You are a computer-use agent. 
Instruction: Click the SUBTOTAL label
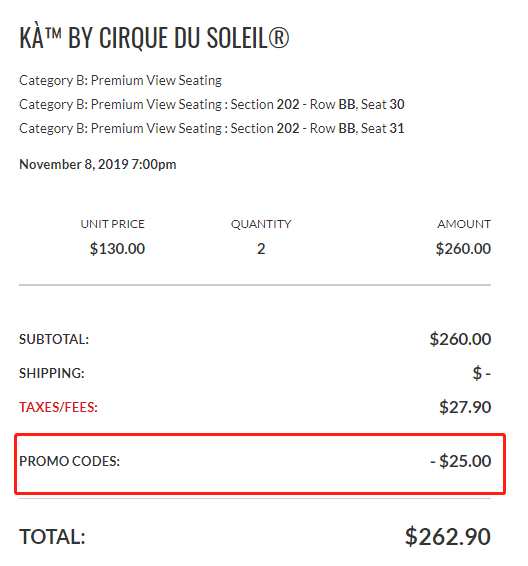[x=54, y=339]
